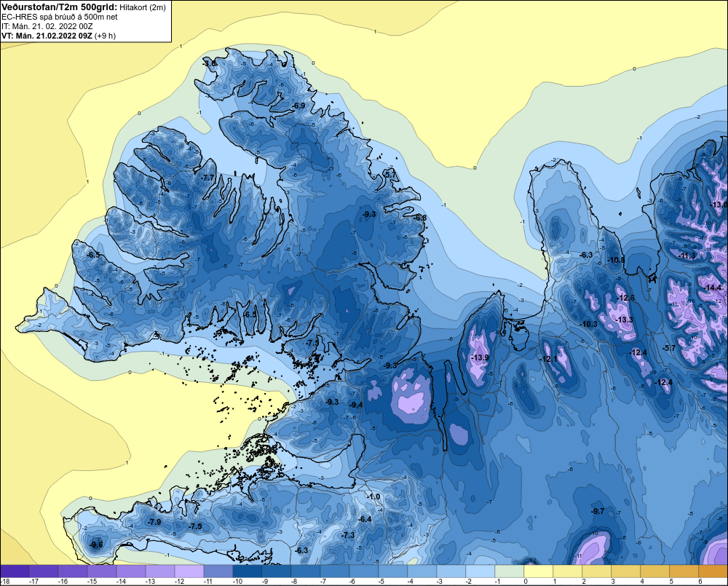
Task: Pick the legend swatch between 3 and 4
Action: 626,571
